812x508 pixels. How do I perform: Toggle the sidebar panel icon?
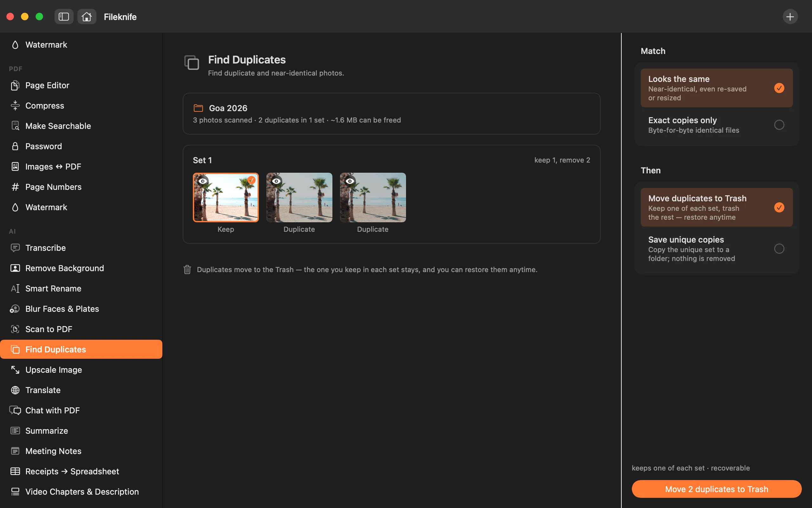(64, 17)
